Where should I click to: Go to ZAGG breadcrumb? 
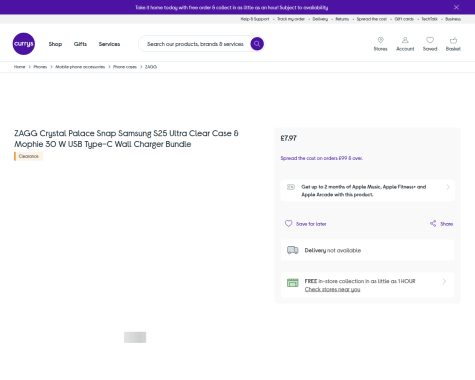pyautogui.click(x=151, y=67)
